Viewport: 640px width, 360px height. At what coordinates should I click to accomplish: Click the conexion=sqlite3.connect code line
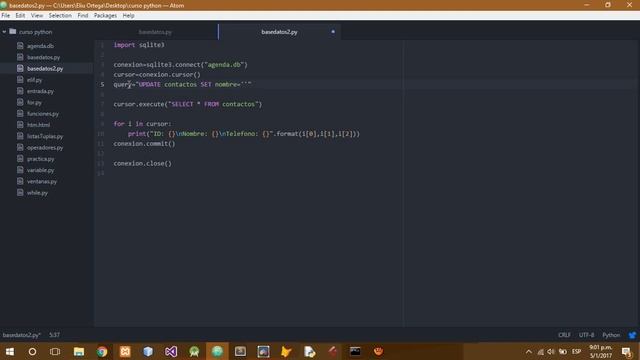[180, 64]
